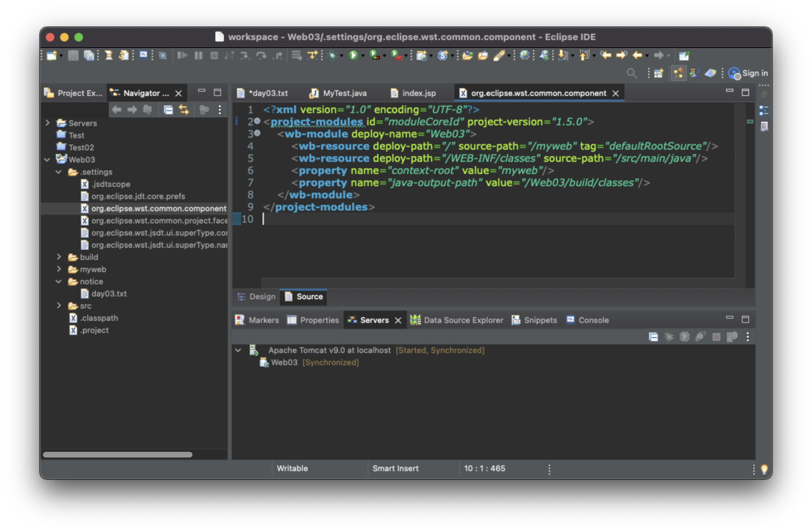
Task: Collapse the .settings folder
Action: coord(59,172)
